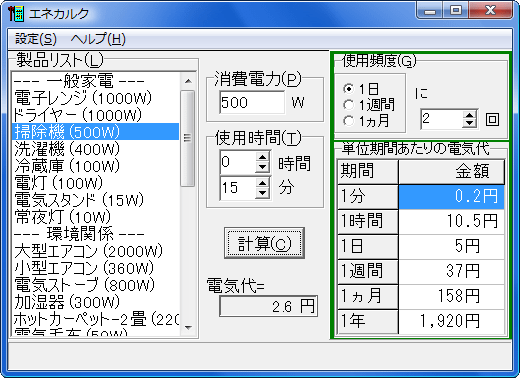The width and height of the screenshot is (520, 378).
Task: Click the 消費電力 wattage input field
Action: tap(252, 103)
